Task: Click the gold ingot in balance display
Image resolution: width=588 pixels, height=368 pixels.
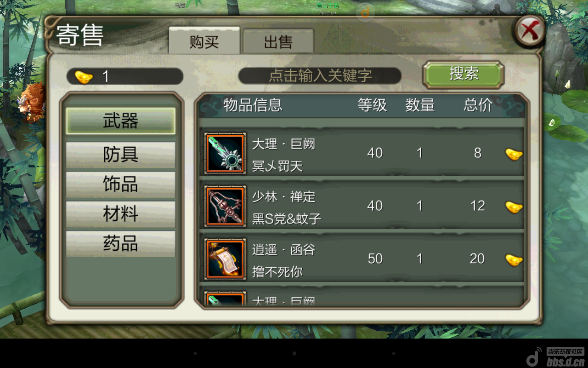Action: pos(84,77)
